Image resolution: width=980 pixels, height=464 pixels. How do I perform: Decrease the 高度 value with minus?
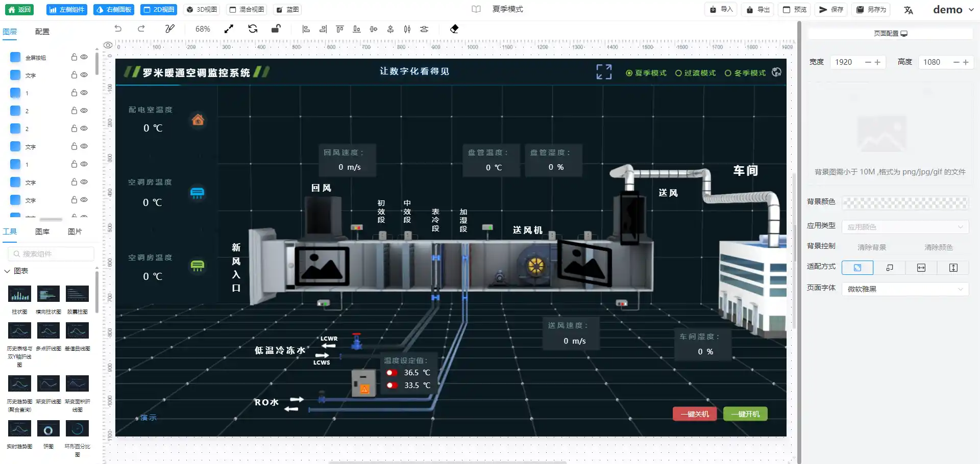click(x=957, y=62)
